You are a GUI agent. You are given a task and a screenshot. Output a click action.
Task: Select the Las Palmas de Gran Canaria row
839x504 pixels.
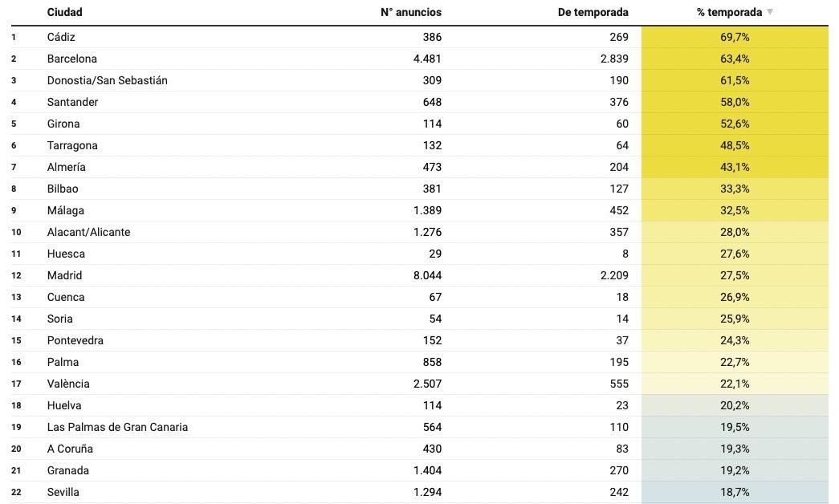point(117,427)
